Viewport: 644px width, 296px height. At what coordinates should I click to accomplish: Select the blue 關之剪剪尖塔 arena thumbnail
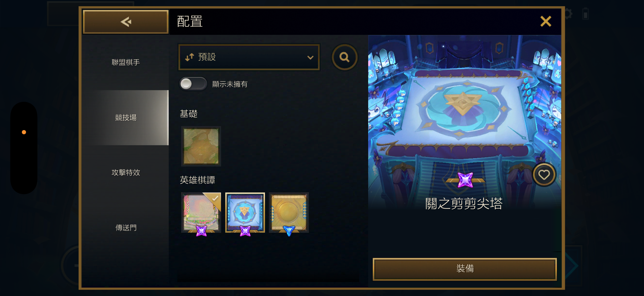click(245, 213)
